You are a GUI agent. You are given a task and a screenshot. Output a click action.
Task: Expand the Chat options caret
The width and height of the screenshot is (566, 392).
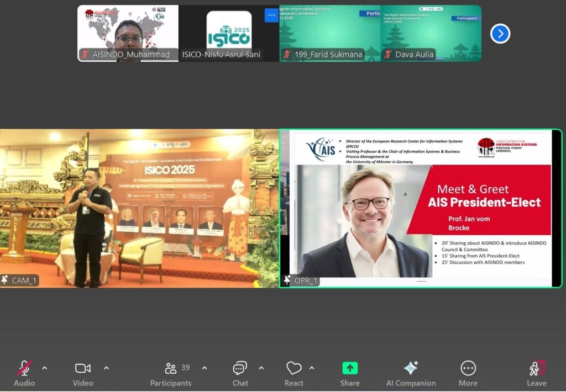(261, 368)
